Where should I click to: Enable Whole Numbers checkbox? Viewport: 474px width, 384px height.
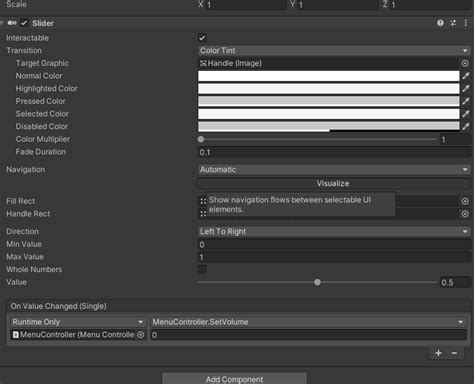pos(202,269)
